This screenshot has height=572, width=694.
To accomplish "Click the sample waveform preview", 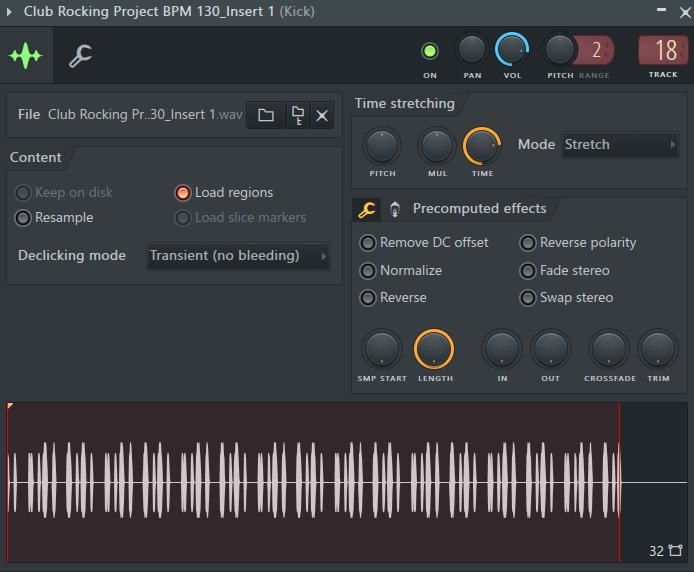I will pyautogui.click(x=347, y=482).
